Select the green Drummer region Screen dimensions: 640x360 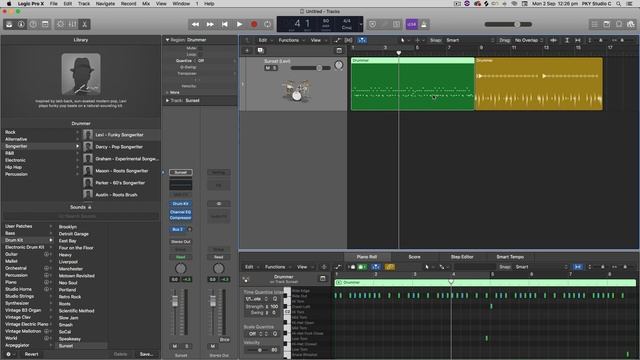[412, 84]
